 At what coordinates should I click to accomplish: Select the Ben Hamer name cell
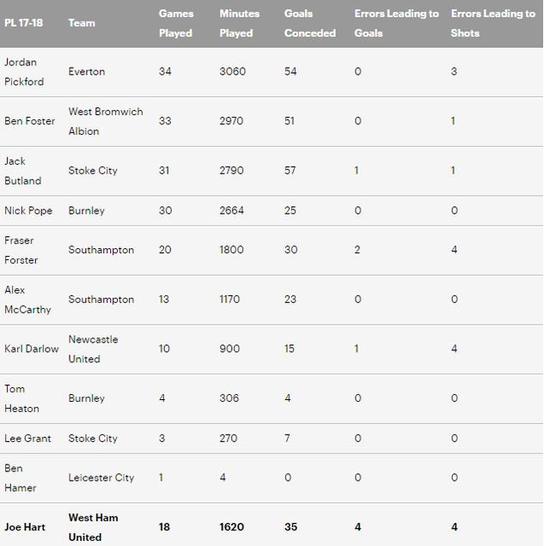[x=20, y=478]
